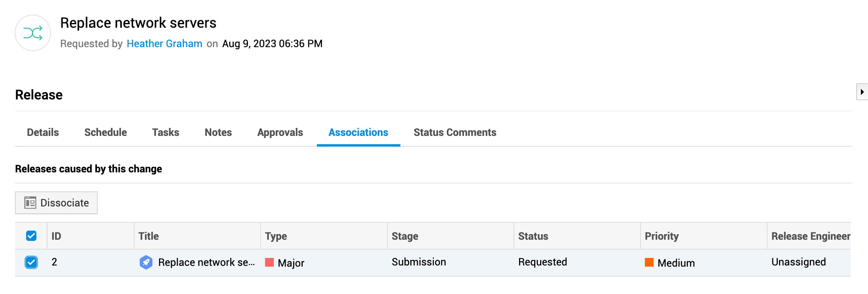Viewport: 868px width, 294px height.
Task: Sort by the Priority column header
Action: (661, 236)
